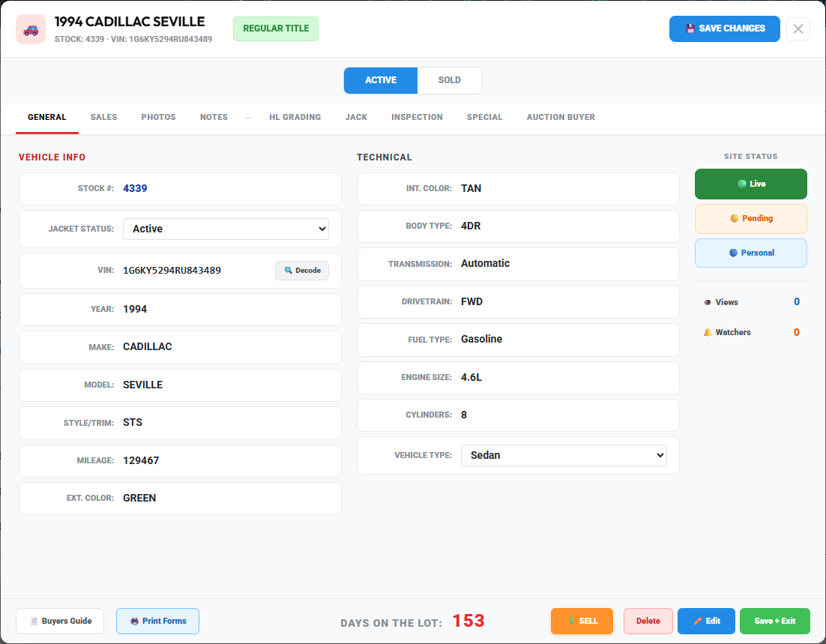
Task: Open the Vehicle Type dropdown
Action: 564,455
